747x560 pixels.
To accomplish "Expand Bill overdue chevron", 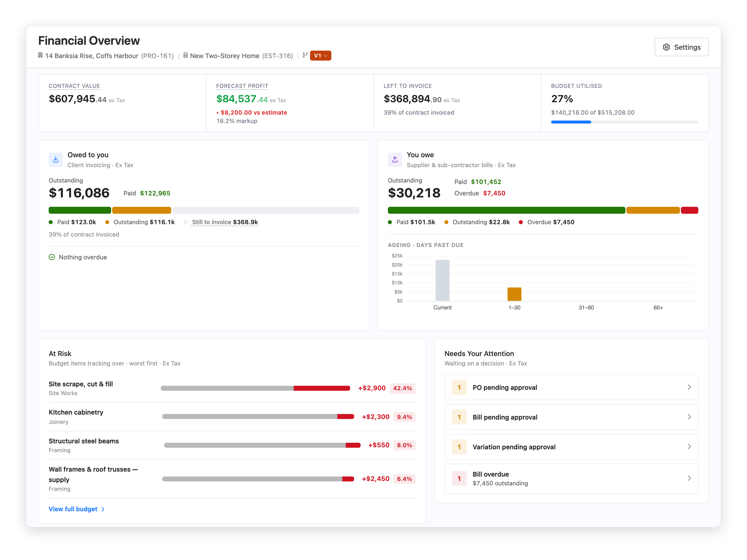I will (689, 478).
